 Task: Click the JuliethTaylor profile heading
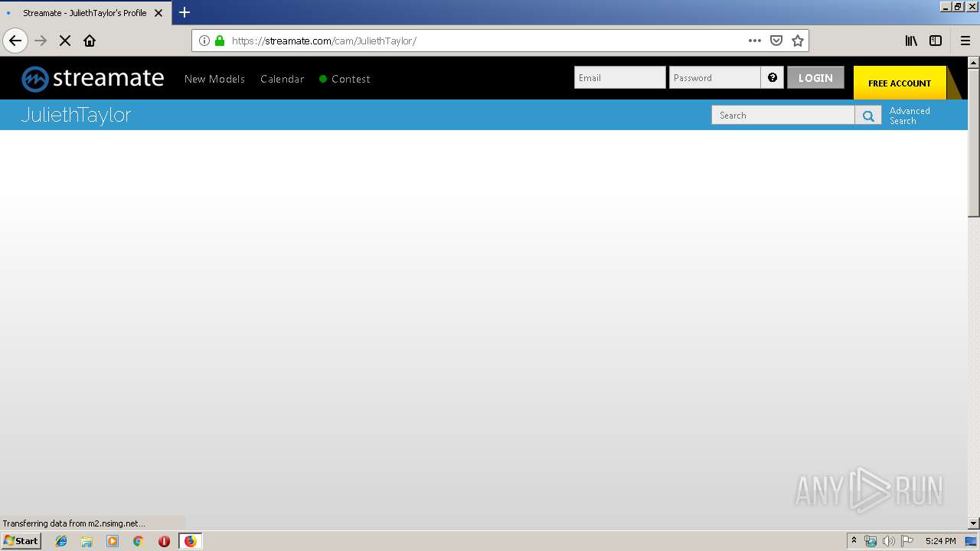[x=76, y=115]
